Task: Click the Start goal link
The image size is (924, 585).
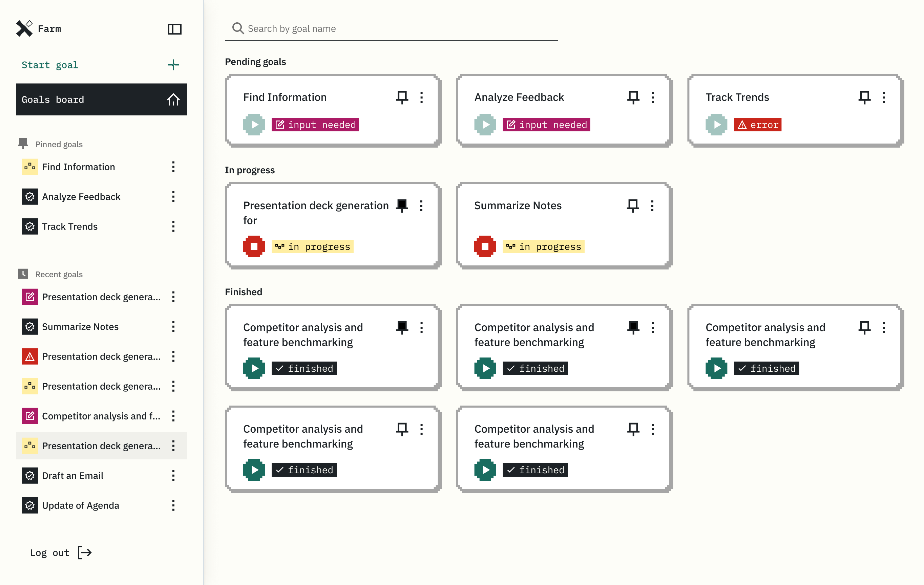Action: click(x=50, y=65)
